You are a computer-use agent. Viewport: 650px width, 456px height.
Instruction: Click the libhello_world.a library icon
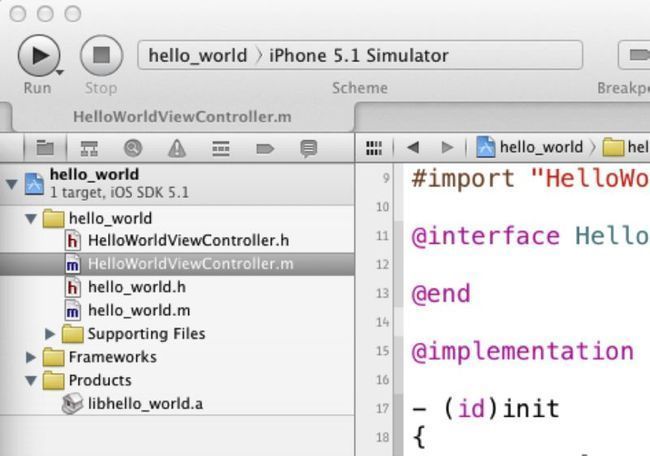[73, 404]
